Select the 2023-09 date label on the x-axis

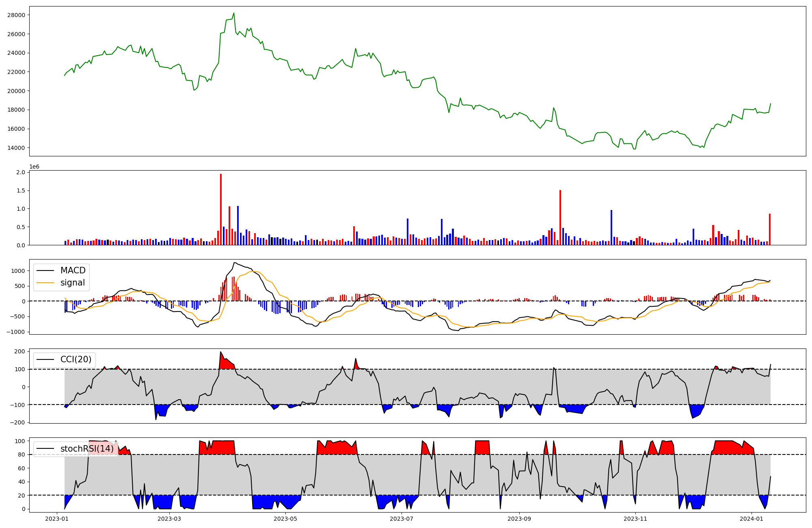[519, 519]
